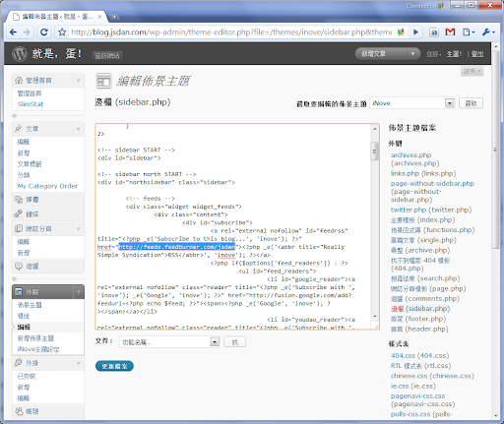Image resolution: width=504 pixels, height=424 pixels.
Task: Open the help dropdown tab
Action: coord(472,71)
